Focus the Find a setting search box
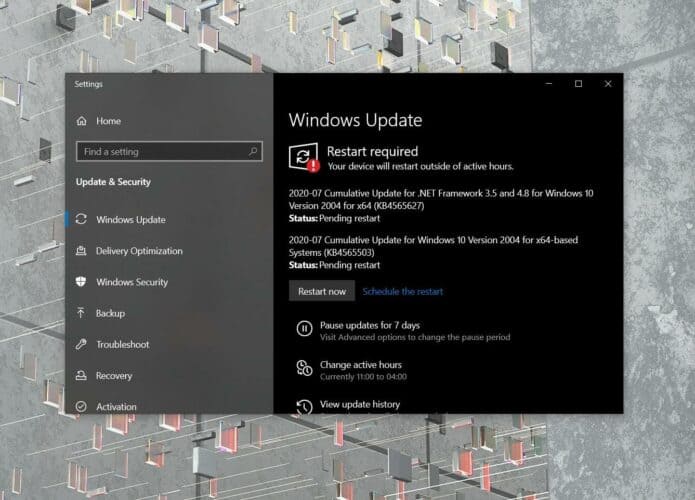Image resolution: width=695 pixels, height=500 pixels. [x=169, y=152]
